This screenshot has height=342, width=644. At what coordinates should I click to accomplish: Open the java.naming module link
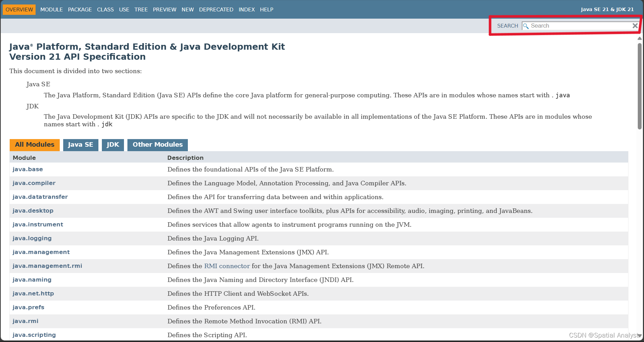[x=32, y=280]
